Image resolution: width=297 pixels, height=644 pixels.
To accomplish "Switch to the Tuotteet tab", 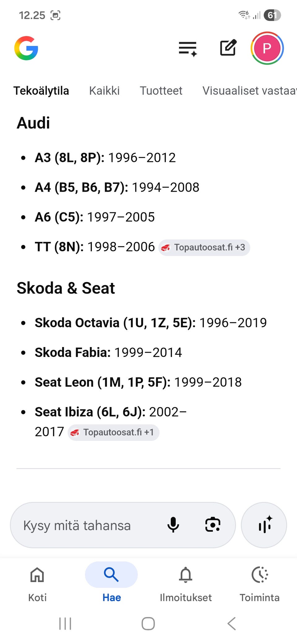I will pyautogui.click(x=161, y=91).
